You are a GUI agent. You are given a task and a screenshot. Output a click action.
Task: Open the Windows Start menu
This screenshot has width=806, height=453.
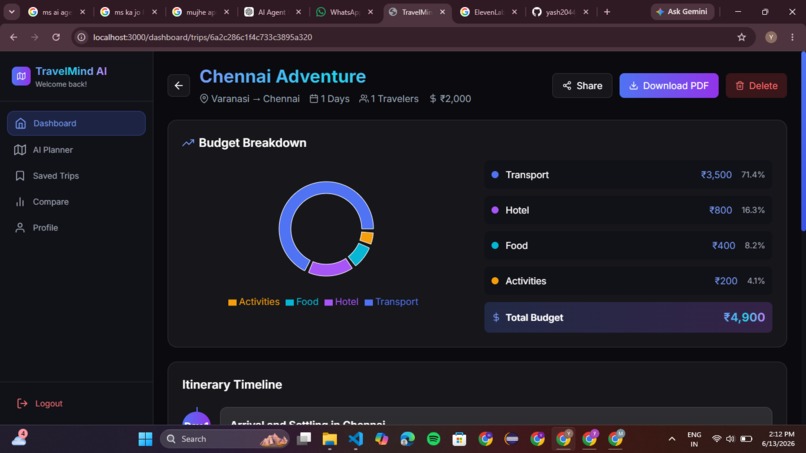click(x=145, y=439)
